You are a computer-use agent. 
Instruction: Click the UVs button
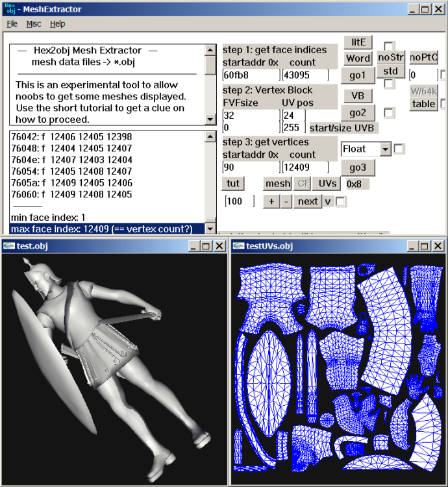pos(327,184)
